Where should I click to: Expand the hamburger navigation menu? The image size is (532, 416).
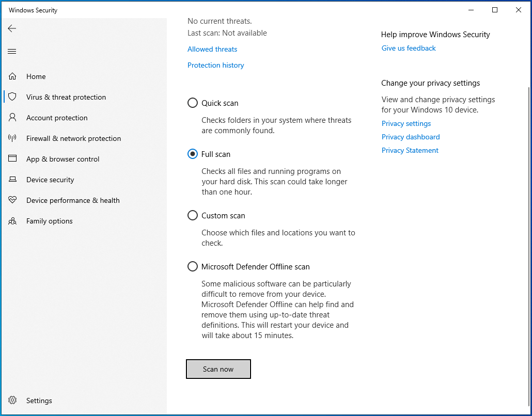pyautogui.click(x=12, y=51)
